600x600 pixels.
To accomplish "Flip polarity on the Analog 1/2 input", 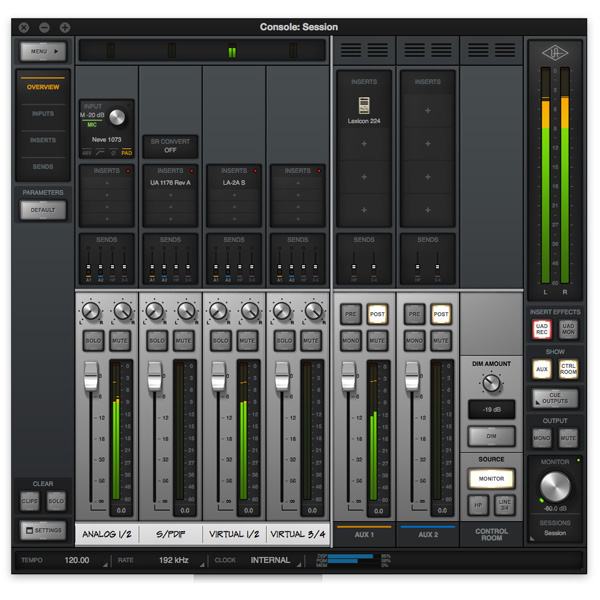I will click(113, 153).
